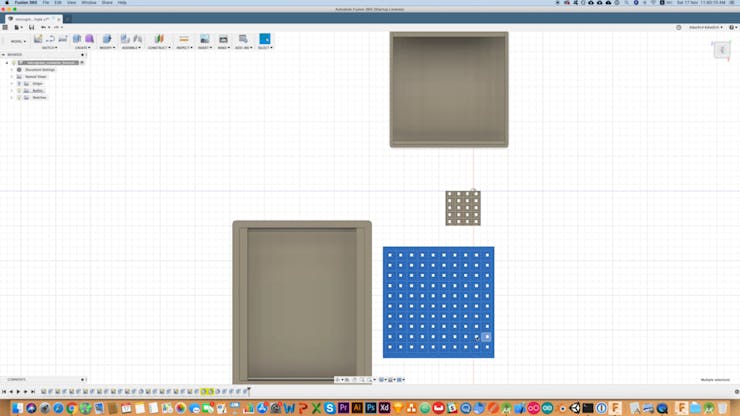Jump to timeline end button
The image size is (740, 416).
point(33,391)
